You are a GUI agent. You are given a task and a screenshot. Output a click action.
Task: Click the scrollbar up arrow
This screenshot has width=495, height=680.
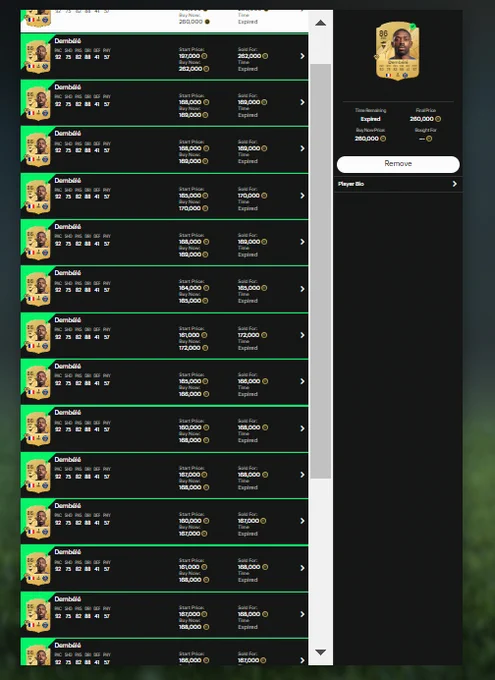pyautogui.click(x=321, y=23)
